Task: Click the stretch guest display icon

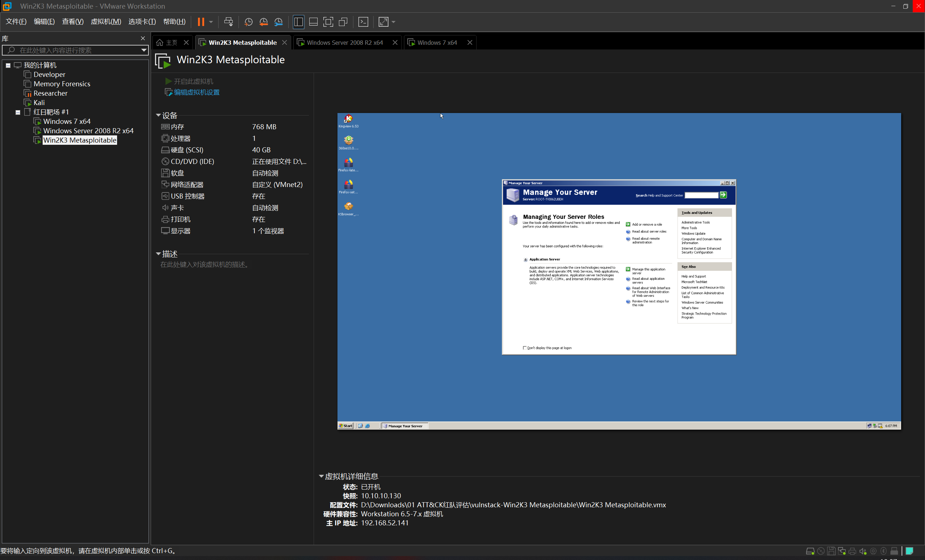Action: pyautogui.click(x=383, y=22)
